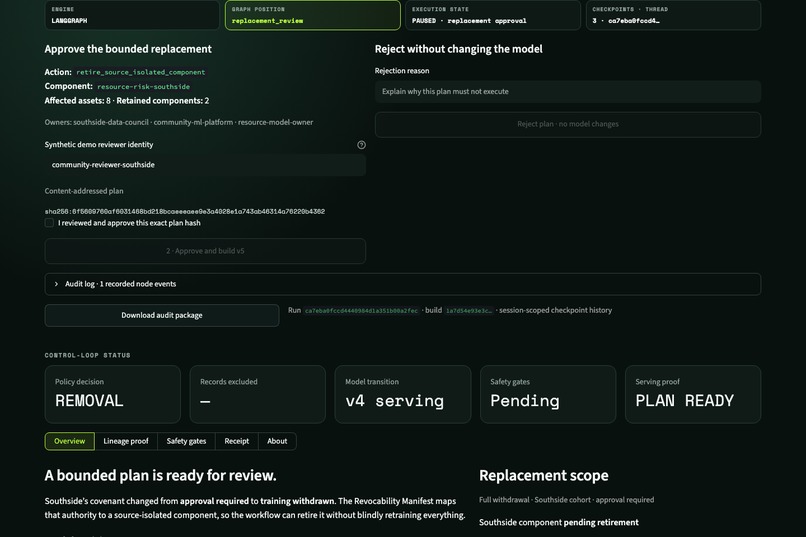Viewport: 806px width, 537px height.
Task: Click the Serving proof PLAN READY card
Action: pos(693,394)
